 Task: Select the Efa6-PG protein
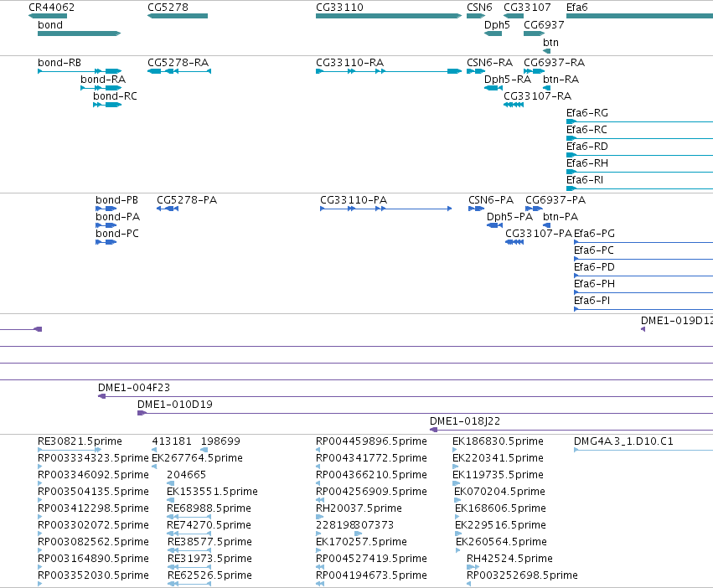[x=643, y=242]
